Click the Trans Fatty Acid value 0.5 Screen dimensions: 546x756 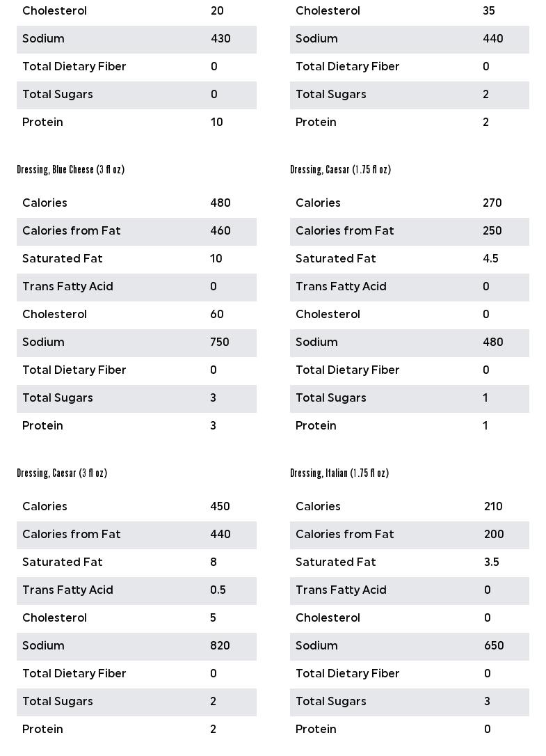(218, 590)
